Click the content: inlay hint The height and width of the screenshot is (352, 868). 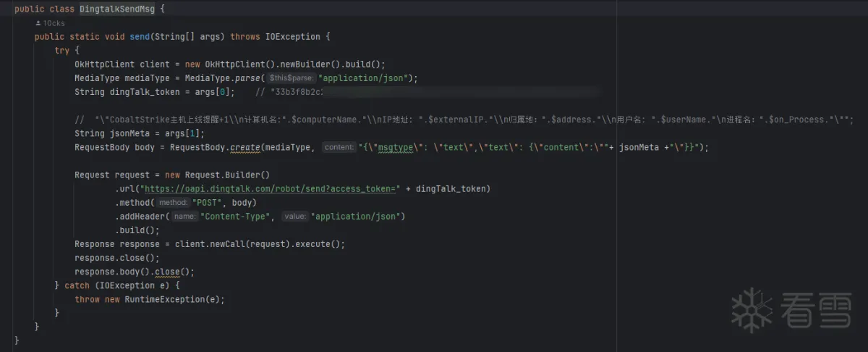[339, 147]
